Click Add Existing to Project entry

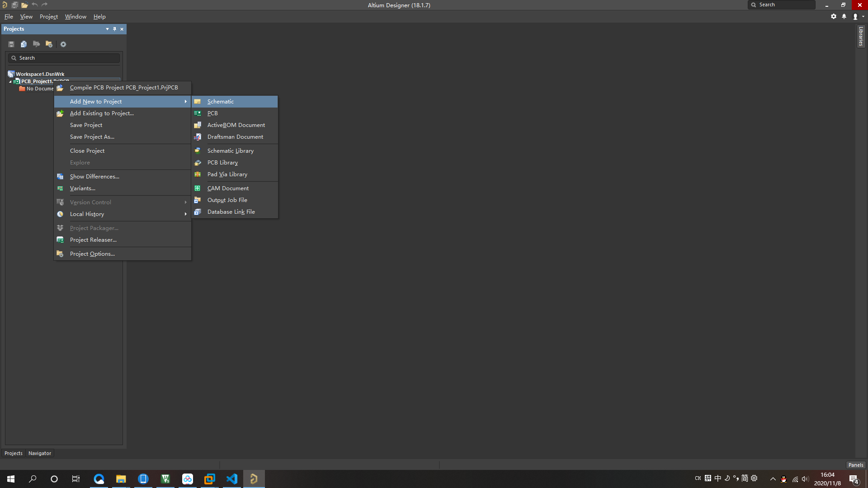tap(102, 113)
